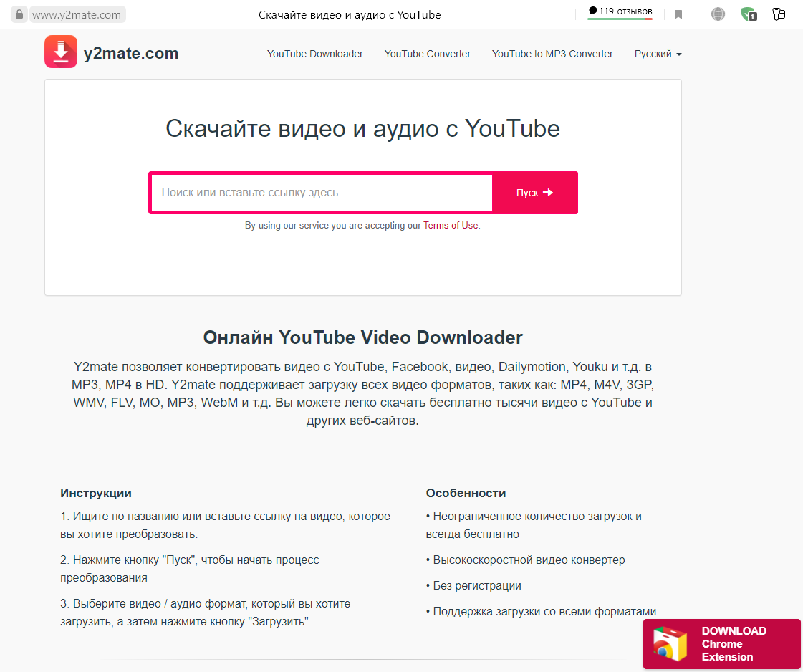Click the page title in browser bar
Screen dimensions: 803x672
click(x=350, y=15)
